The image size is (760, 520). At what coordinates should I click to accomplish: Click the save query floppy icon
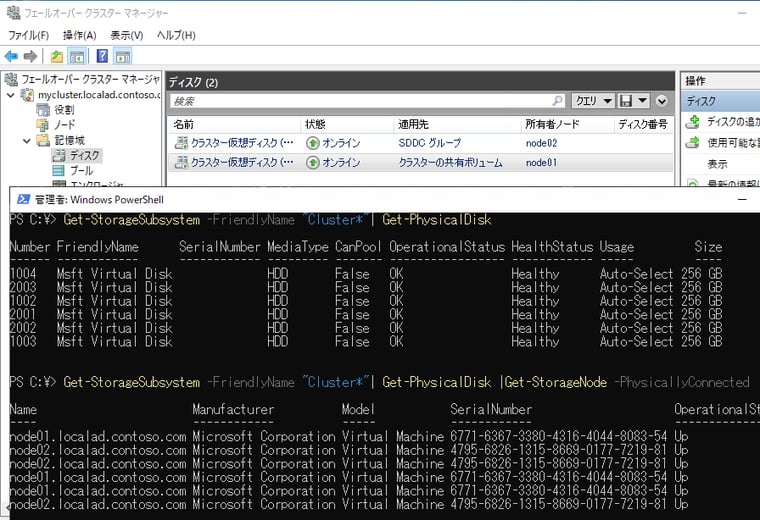click(x=626, y=101)
